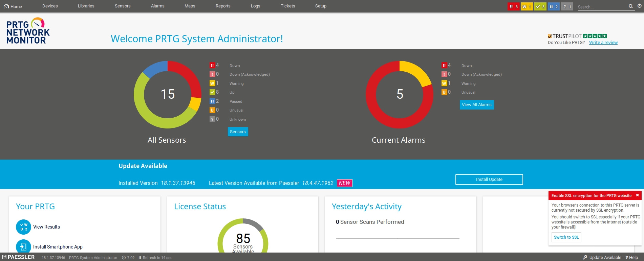Open the Sensors menu
This screenshot has width=644, height=261.
click(x=123, y=6)
